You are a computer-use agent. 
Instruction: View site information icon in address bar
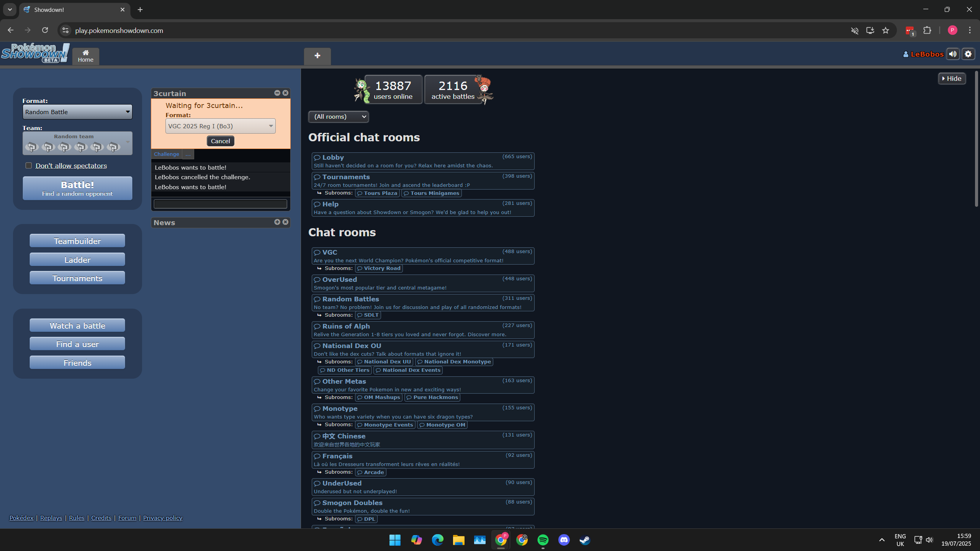coord(65,30)
